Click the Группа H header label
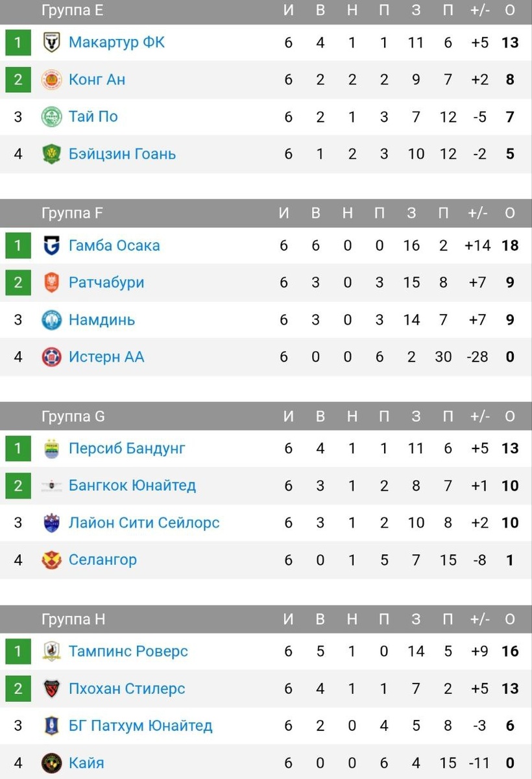 click(73, 620)
